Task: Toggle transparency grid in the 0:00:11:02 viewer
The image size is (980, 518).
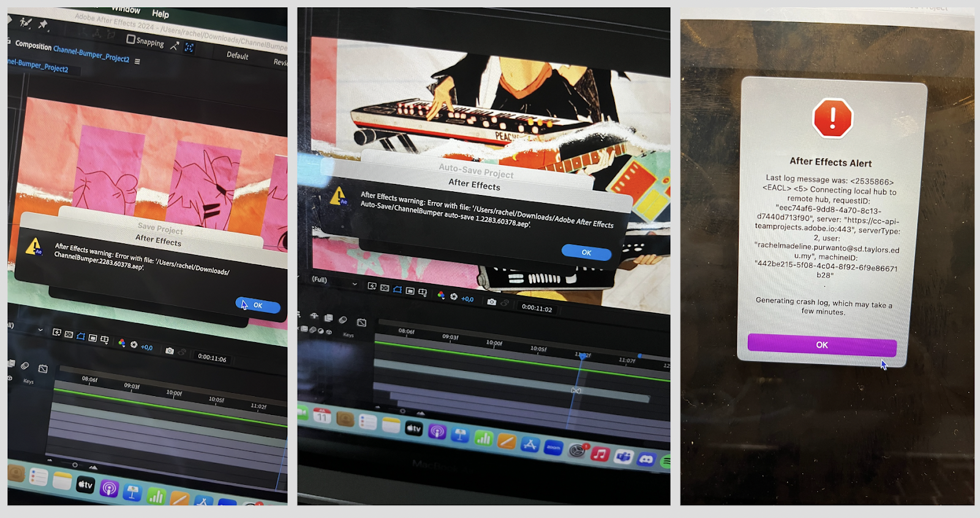Action: tap(385, 288)
